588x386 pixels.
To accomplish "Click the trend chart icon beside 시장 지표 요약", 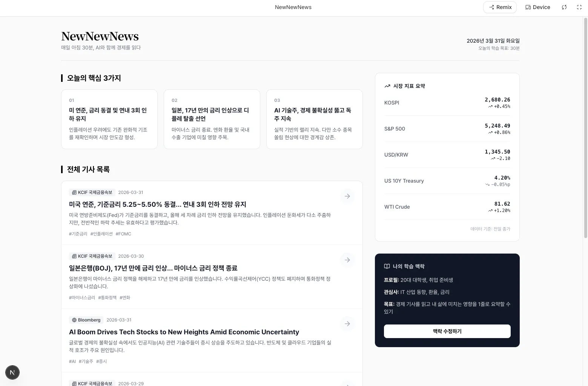I will (387, 86).
